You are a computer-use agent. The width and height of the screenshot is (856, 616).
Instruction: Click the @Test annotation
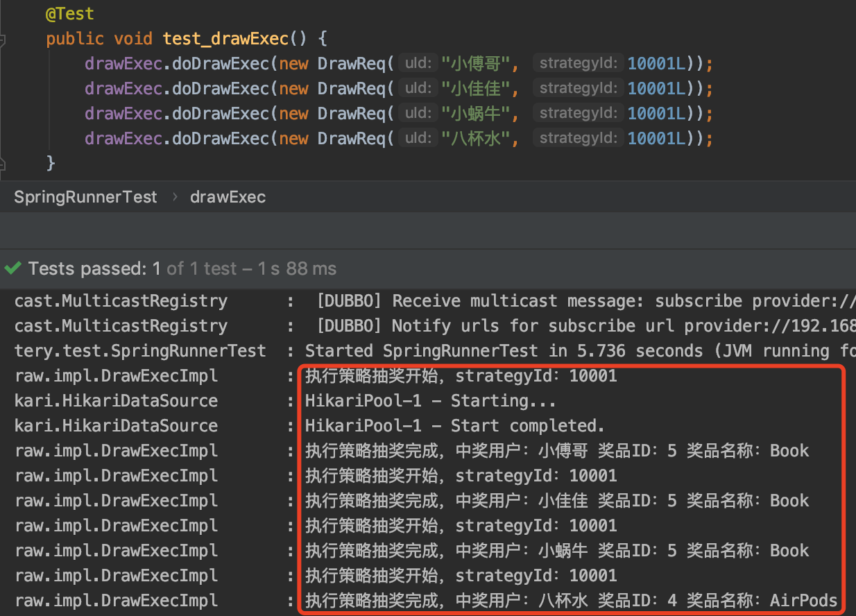pos(69,14)
